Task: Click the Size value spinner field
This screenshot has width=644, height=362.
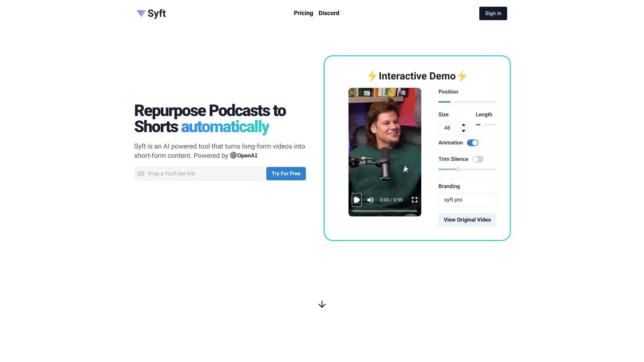Action: (449, 128)
